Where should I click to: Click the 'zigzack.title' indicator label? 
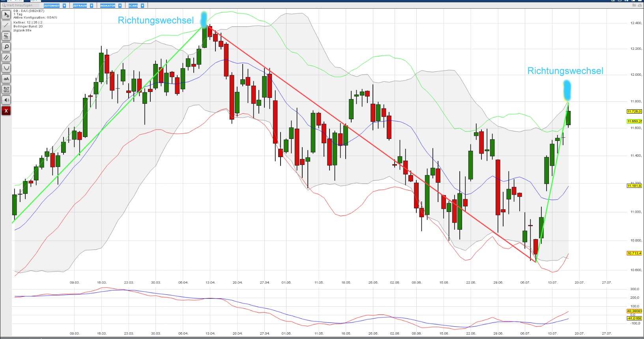22,30
